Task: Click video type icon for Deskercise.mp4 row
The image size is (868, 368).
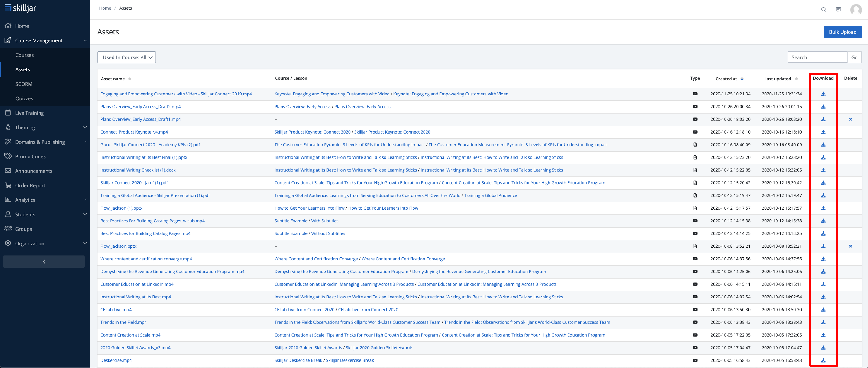Action: click(695, 360)
